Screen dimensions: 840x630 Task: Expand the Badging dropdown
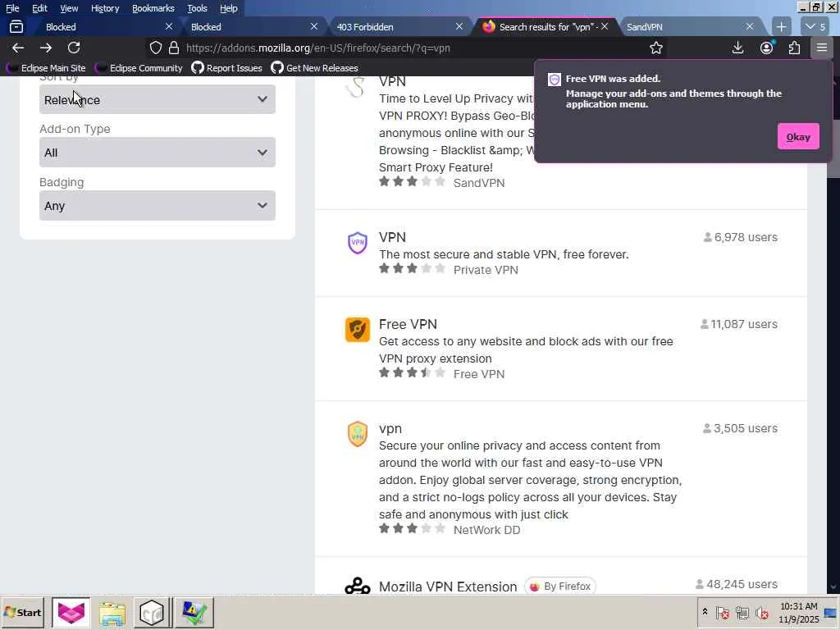(x=157, y=205)
